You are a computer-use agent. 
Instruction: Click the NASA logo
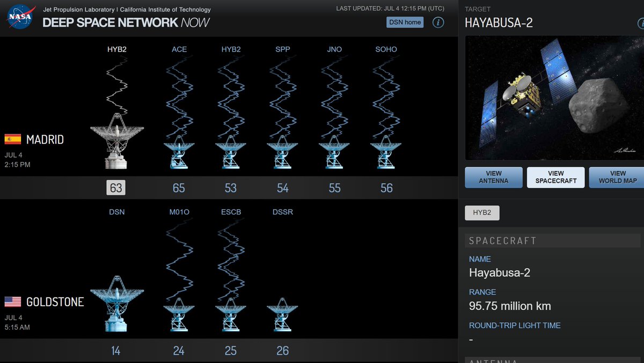(x=20, y=18)
